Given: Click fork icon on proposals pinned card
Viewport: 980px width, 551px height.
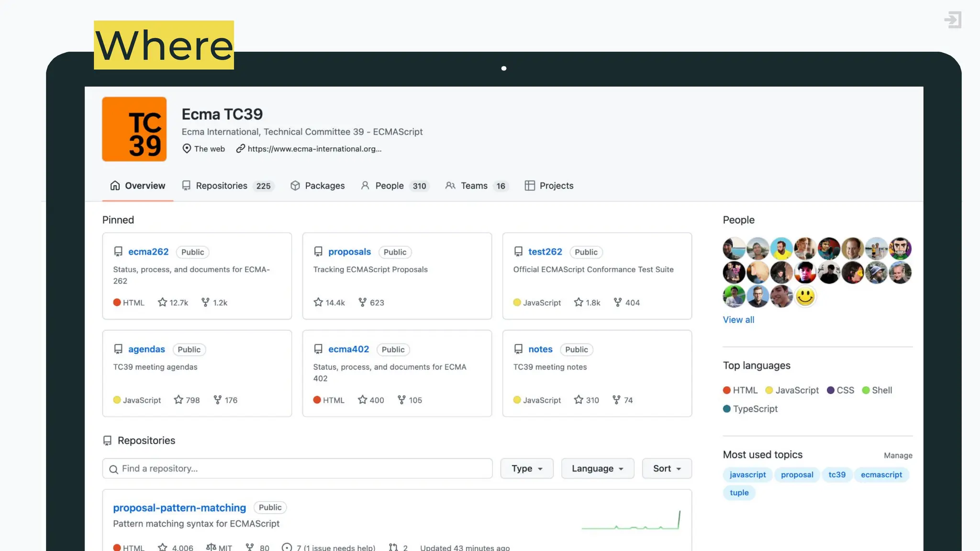Looking at the screenshot, I should coord(362,302).
